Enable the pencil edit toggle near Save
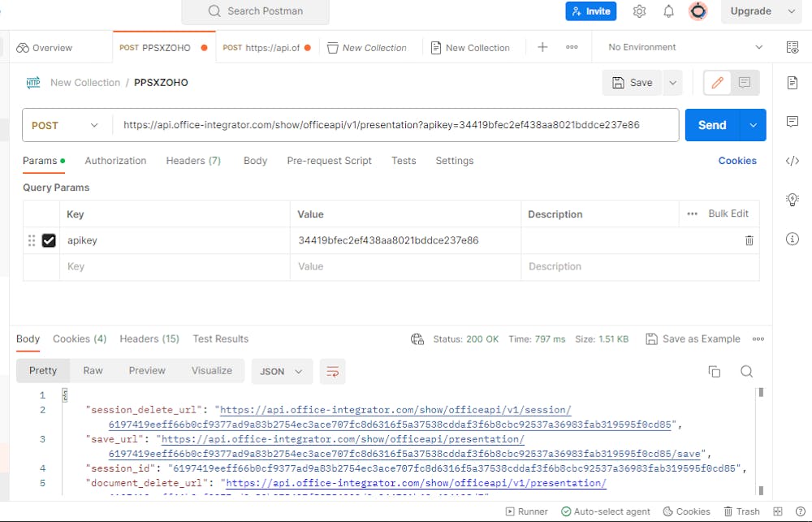The height and width of the screenshot is (522, 812). (x=717, y=82)
